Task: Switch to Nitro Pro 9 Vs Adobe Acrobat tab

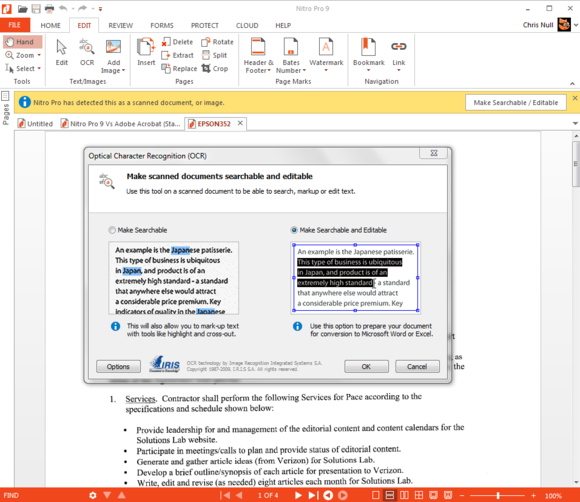Action: click(x=121, y=124)
